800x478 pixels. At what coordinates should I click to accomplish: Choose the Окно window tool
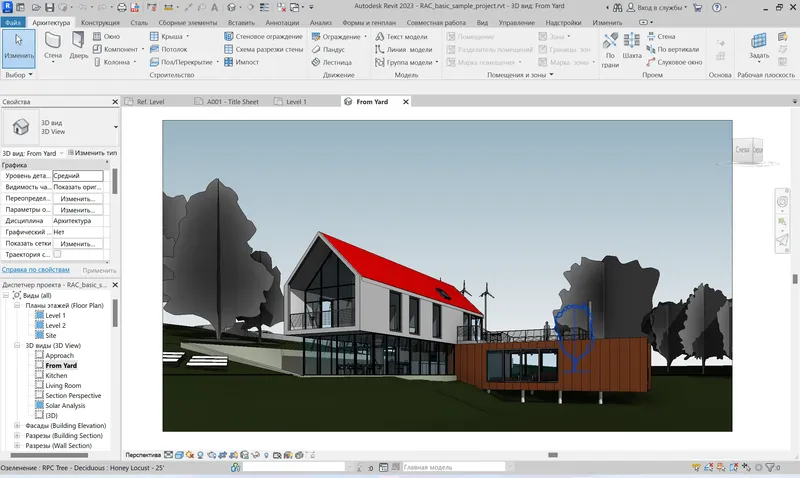coord(107,36)
